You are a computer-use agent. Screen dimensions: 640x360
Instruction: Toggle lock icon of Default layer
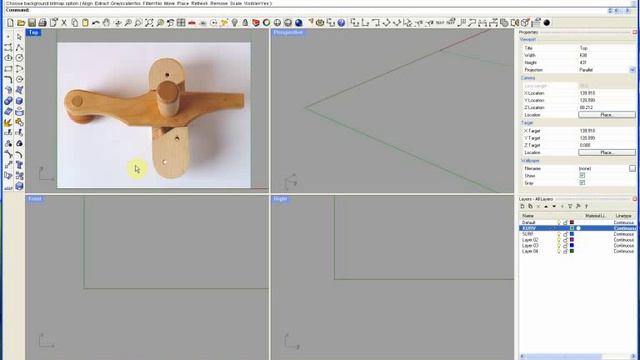(x=565, y=222)
